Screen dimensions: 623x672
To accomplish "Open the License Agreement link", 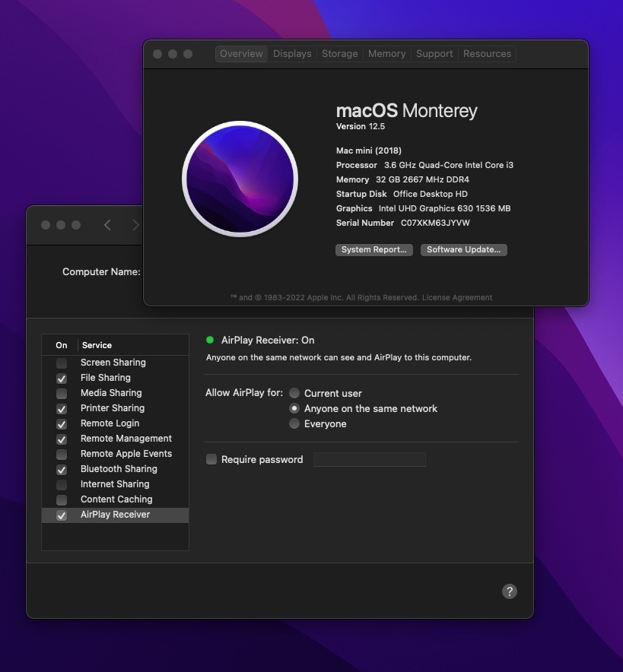I will point(457,297).
